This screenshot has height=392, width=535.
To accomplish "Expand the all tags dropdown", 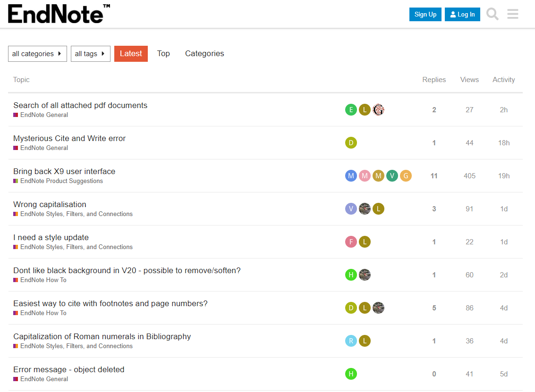I will tap(90, 54).
